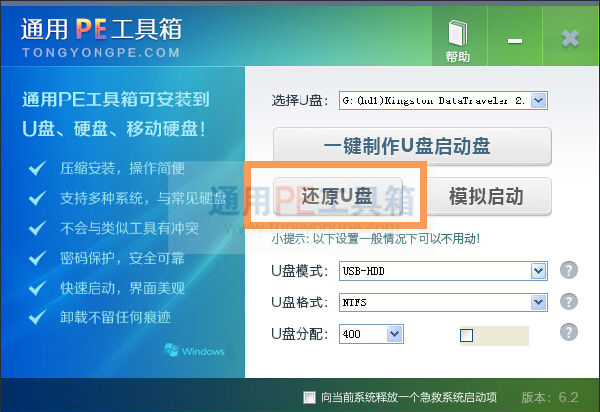Click the 通用PE工具箱 title logo
The width and height of the screenshot is (600, 412).
coord(101,29)
